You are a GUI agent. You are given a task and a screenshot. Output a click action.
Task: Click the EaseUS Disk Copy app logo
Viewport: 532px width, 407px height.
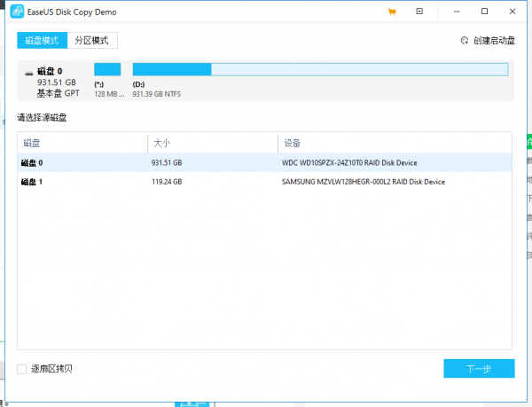click(x=17, y=12)
